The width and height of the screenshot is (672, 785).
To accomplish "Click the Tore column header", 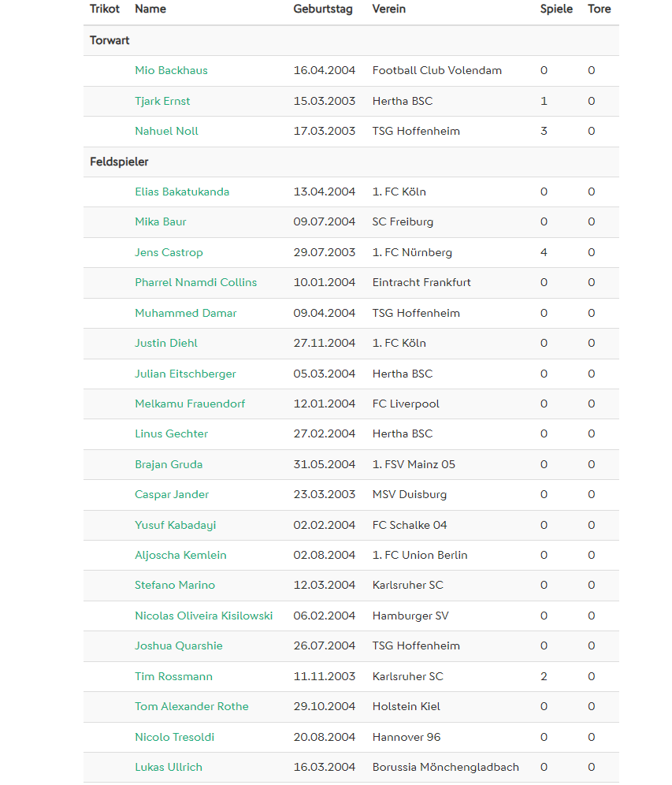I will [x=600, y=9].
